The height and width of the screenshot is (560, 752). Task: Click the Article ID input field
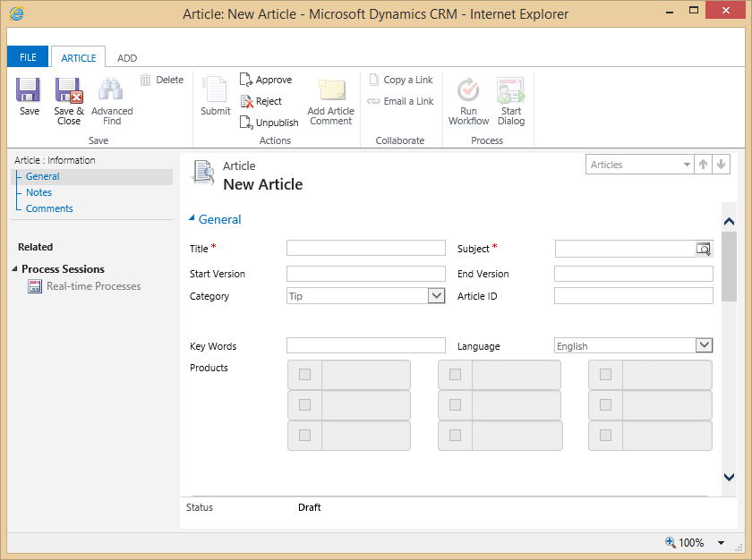pos(634,295)
